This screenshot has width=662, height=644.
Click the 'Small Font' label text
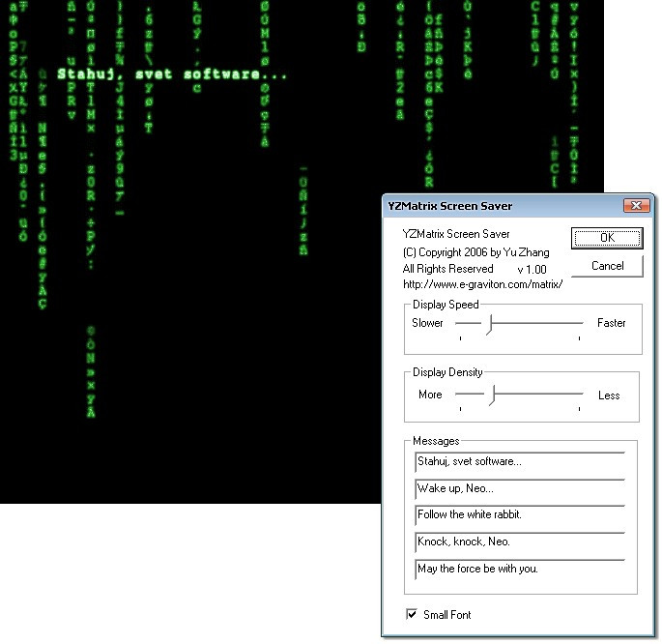[447, 615]
